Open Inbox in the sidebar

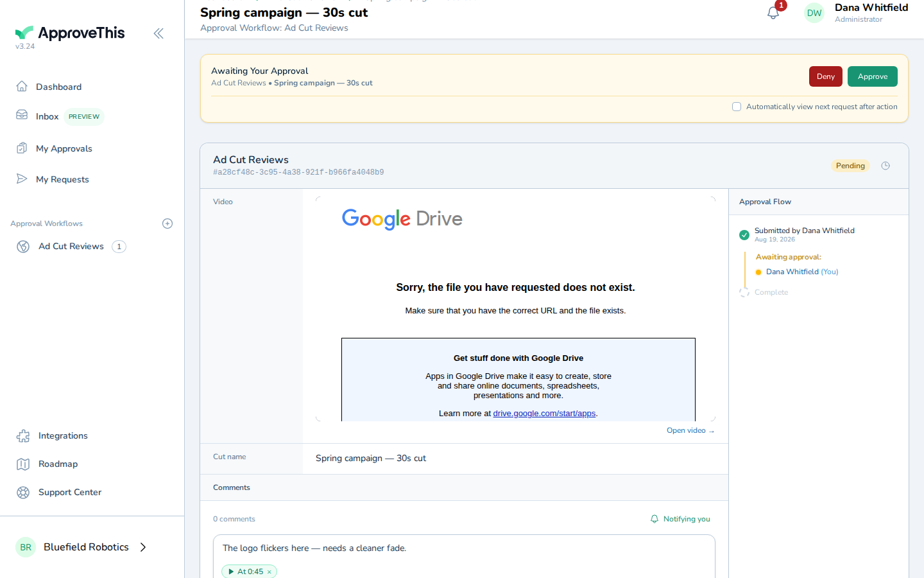(47, 116)
